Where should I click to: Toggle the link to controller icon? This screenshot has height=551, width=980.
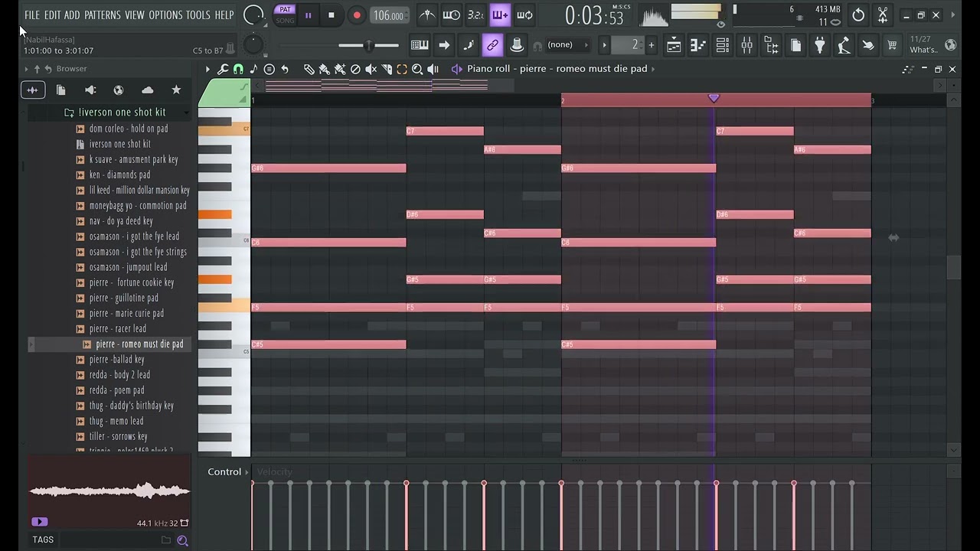[492, 45]
